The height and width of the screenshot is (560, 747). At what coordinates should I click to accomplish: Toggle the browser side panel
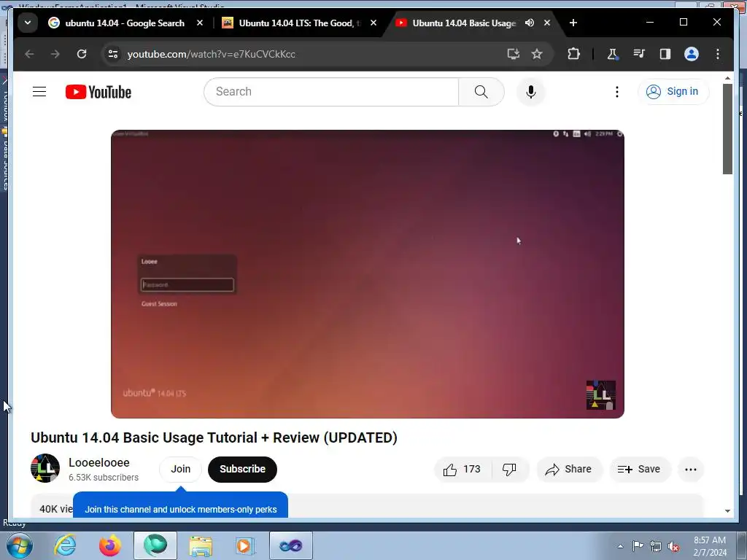(x=665, y=54)
